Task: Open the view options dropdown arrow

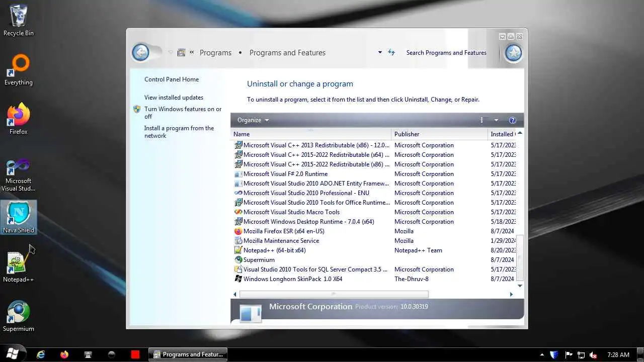Action: 496,120
